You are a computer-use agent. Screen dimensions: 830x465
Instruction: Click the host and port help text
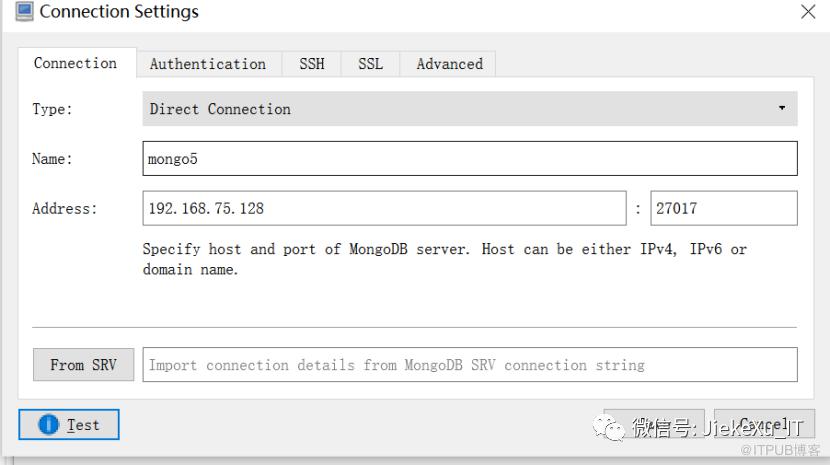(x=444, y=259)
